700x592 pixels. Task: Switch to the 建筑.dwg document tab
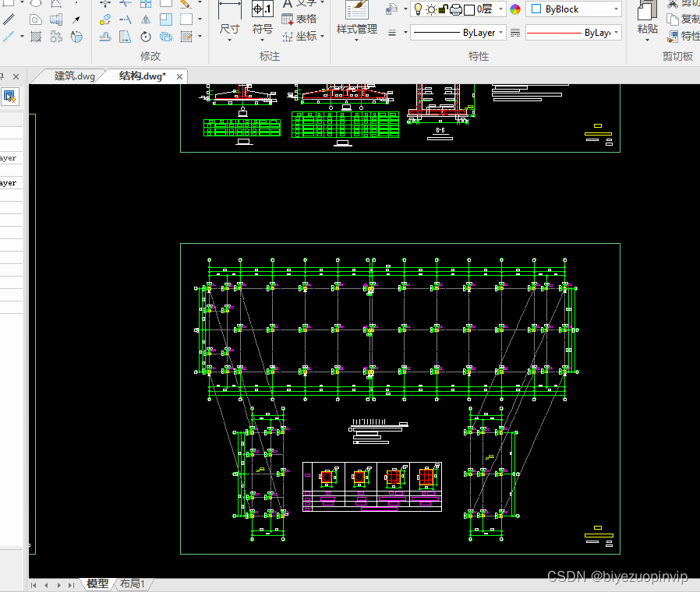[74, 76]
